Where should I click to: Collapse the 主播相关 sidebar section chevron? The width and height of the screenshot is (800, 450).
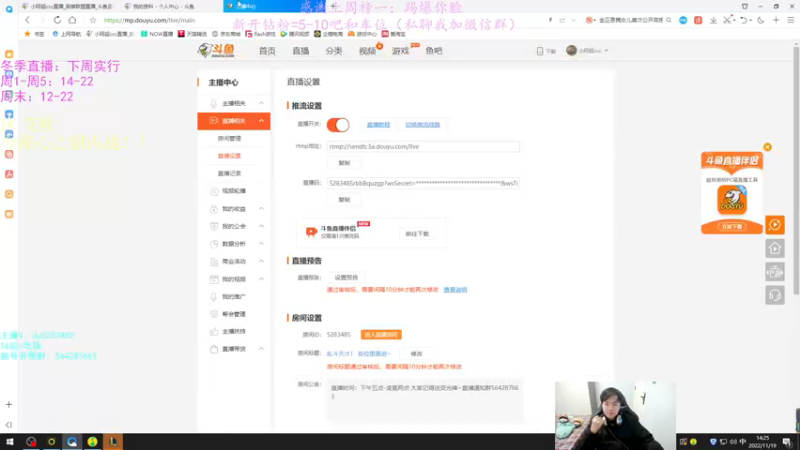click(x=261, y=103)
